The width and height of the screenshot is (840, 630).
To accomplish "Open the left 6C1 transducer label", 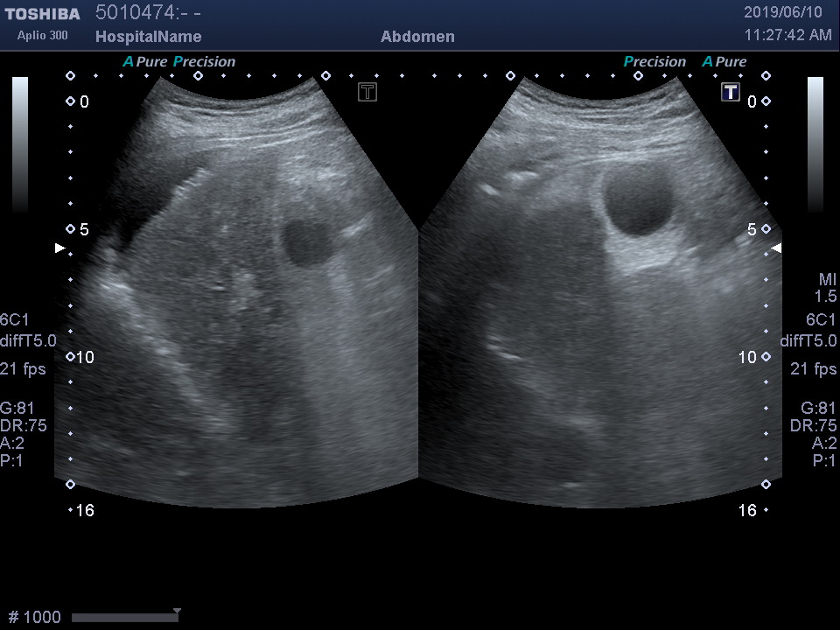I will 17,320.
